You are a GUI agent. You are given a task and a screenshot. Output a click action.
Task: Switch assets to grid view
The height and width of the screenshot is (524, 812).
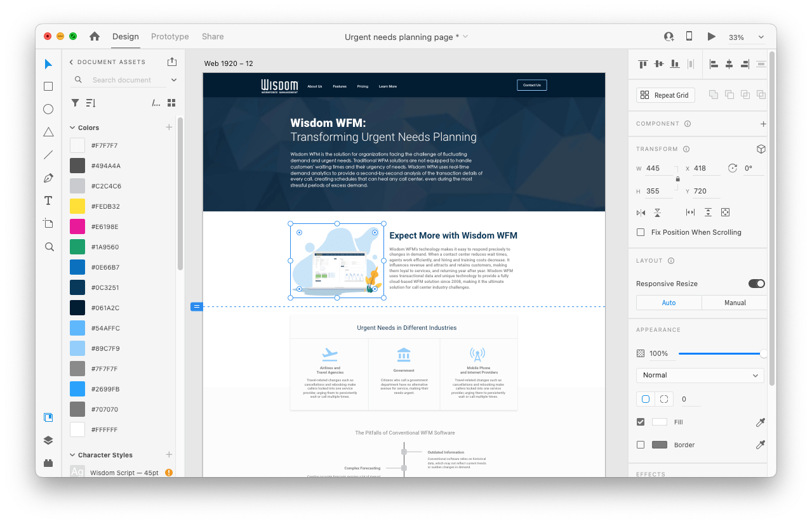pyautogui.click(x=171, y=103)
